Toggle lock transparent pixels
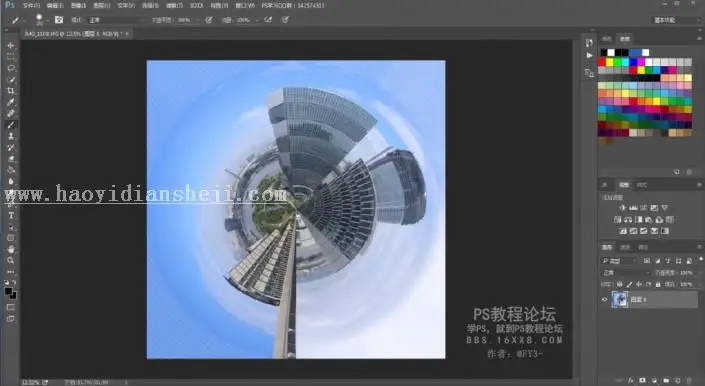 (x=620, y=284)
